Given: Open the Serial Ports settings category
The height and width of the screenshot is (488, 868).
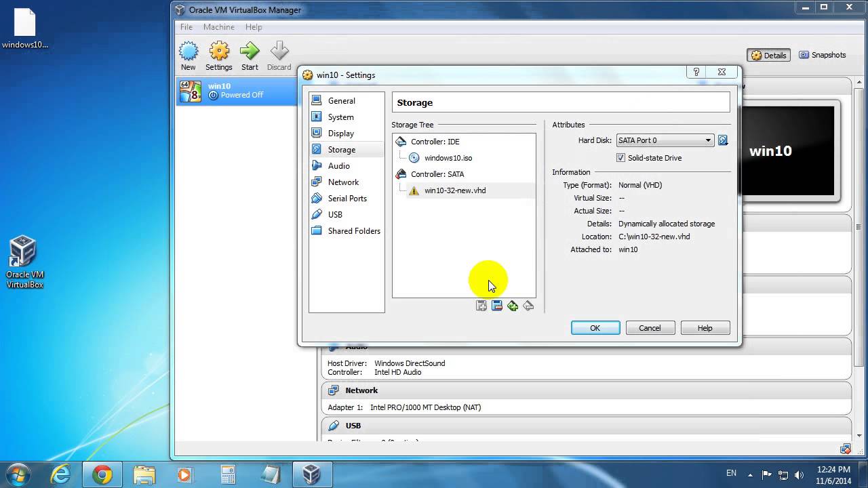Looking at the screenshot, I should click(347, 198).
